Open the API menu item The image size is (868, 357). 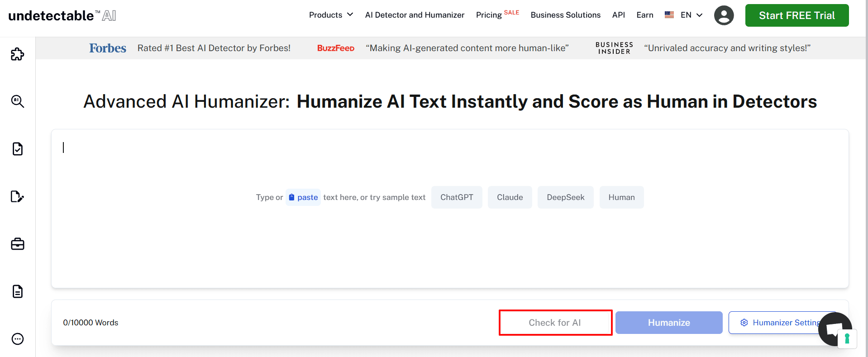pyautogui.click(x=618, y=15)
